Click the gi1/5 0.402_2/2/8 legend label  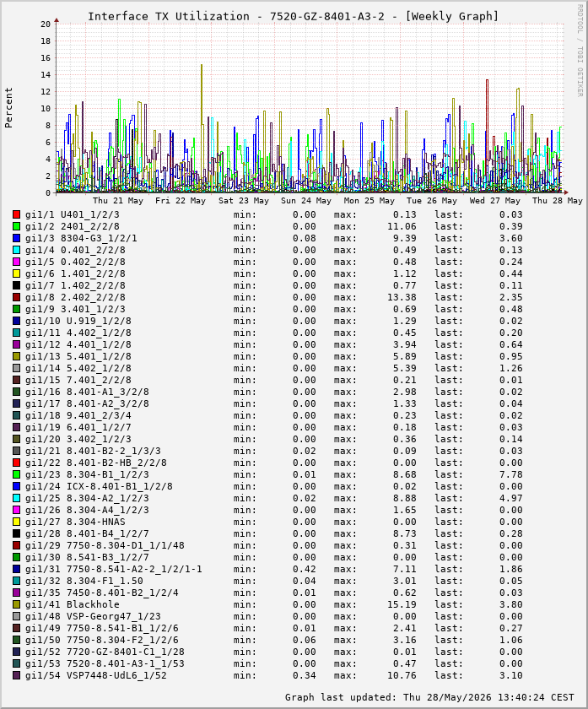[75, 262]
